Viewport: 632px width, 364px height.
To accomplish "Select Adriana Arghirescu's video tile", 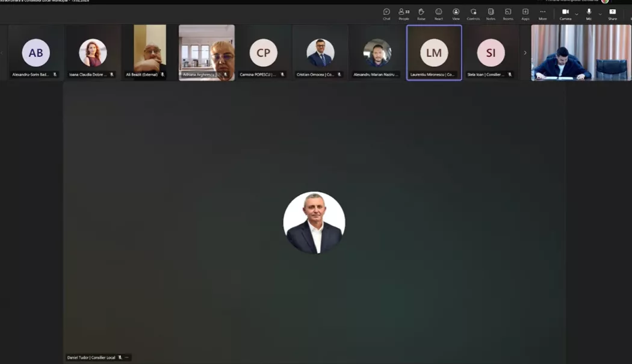I will coord(207,52).
